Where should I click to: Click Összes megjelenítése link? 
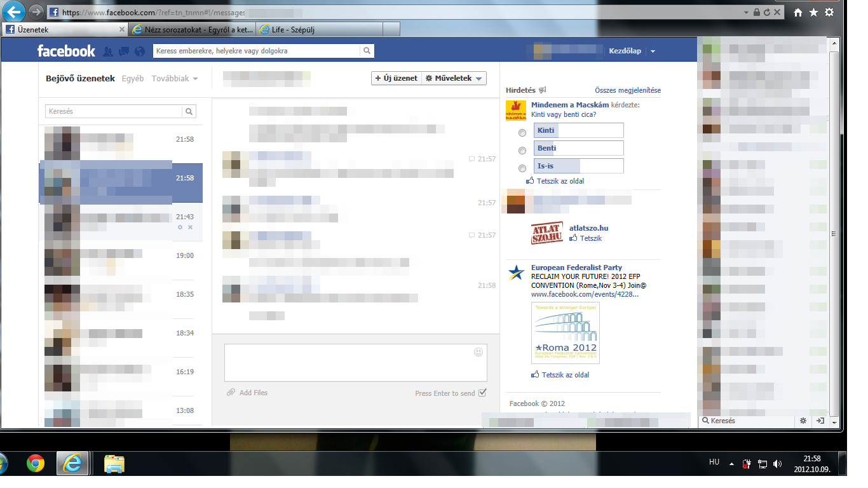(x=628, y=90)
